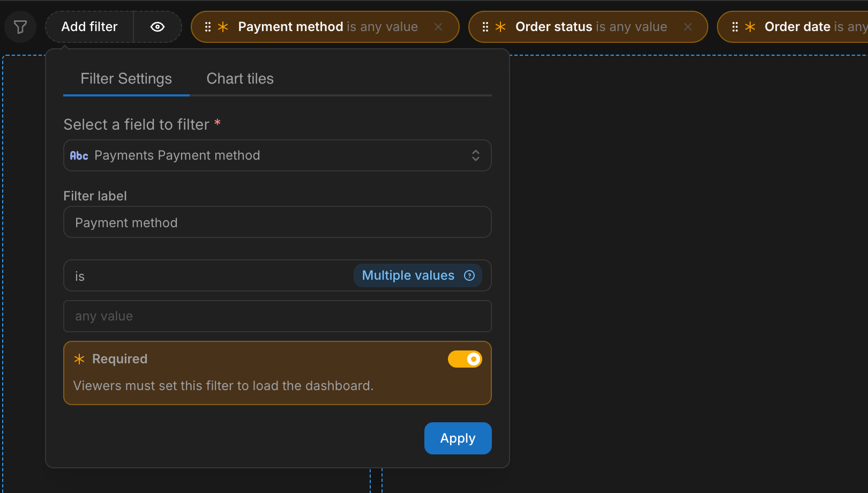Click the Apply button

[x=458, y=438]
